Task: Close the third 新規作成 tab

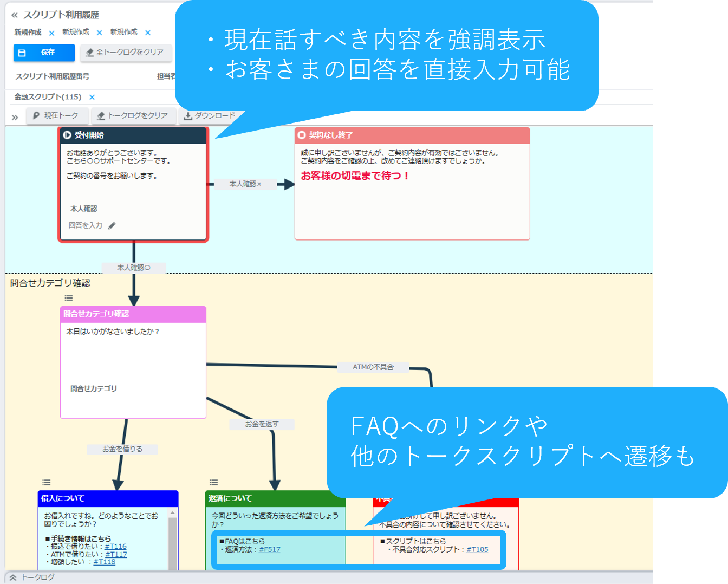Action: [x=148, y=33]
